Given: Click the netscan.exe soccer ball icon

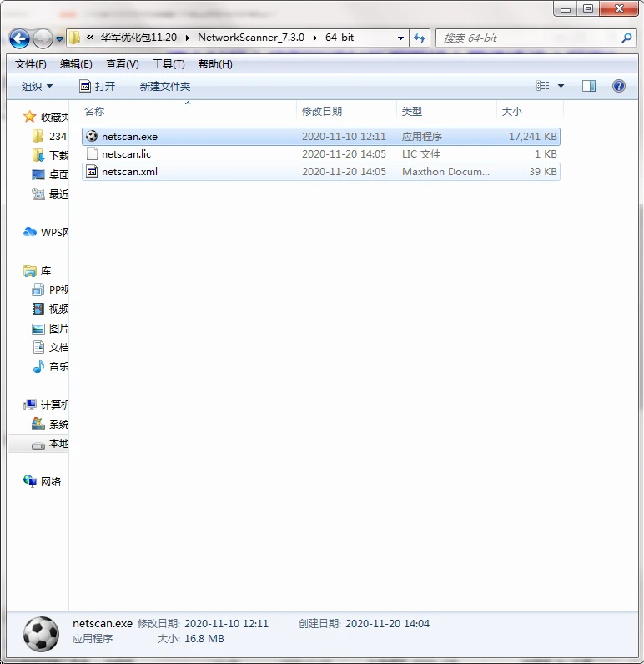Looking at the screenshot, I should [92, 136].
